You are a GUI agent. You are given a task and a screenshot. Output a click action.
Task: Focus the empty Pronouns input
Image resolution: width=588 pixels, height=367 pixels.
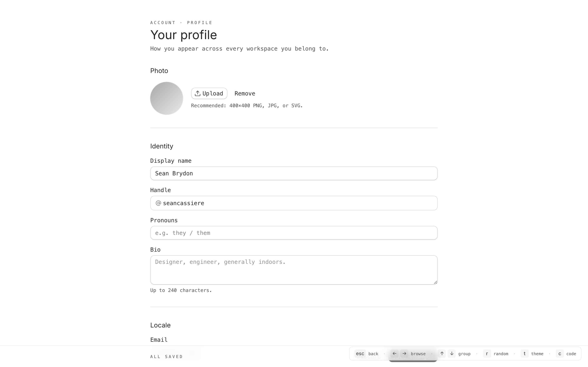coord(294,233)
